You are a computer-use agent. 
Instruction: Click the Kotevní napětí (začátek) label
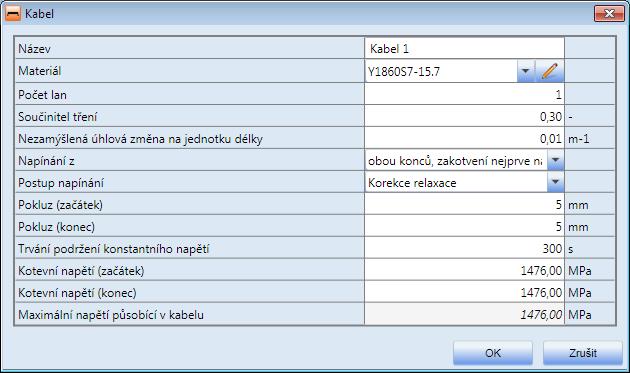click(x=81, y=271)
